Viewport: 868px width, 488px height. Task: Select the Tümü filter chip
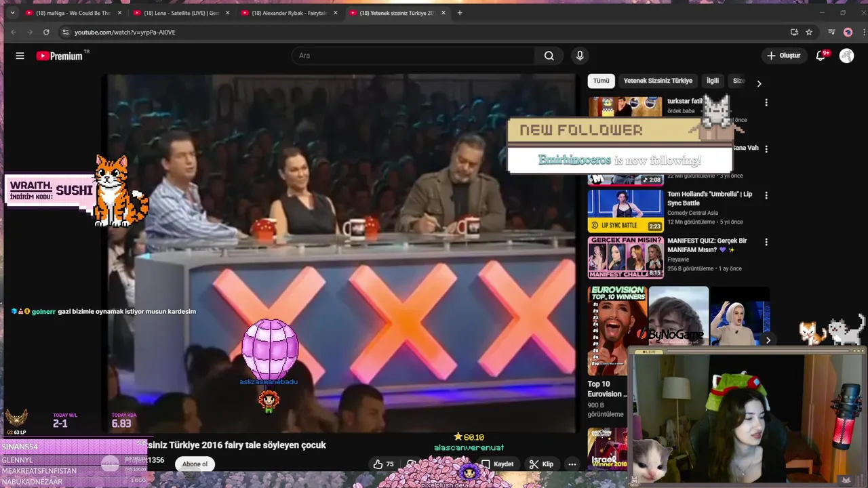click(601, 81)
